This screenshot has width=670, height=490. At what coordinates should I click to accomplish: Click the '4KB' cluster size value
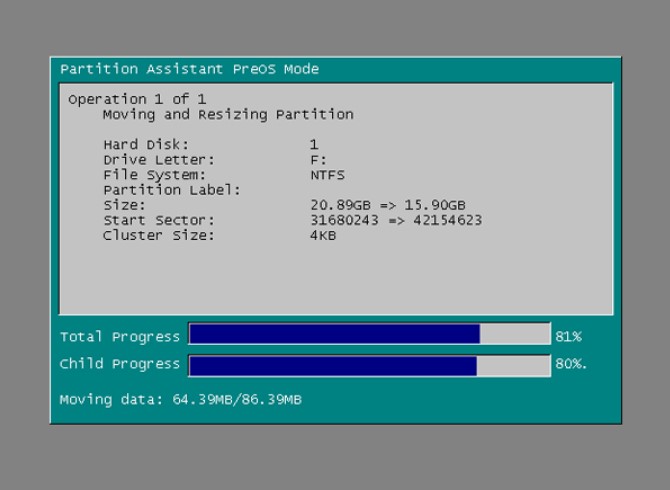point(323,235)
